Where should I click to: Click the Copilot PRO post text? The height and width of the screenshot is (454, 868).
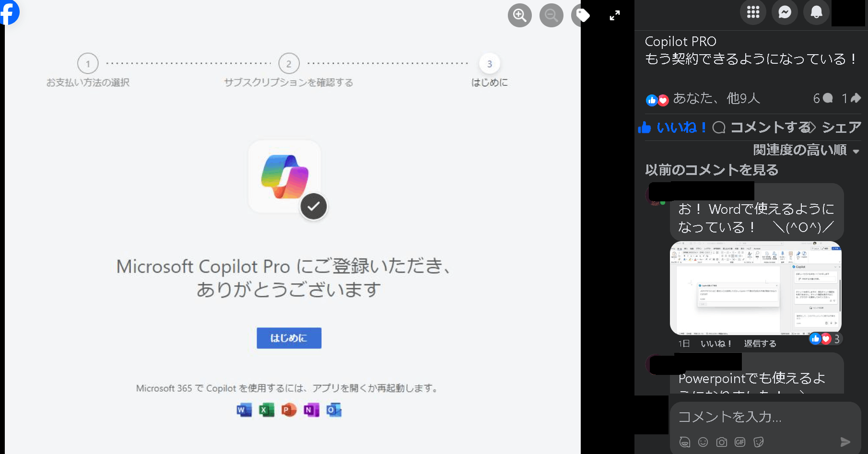coord(751,50)
